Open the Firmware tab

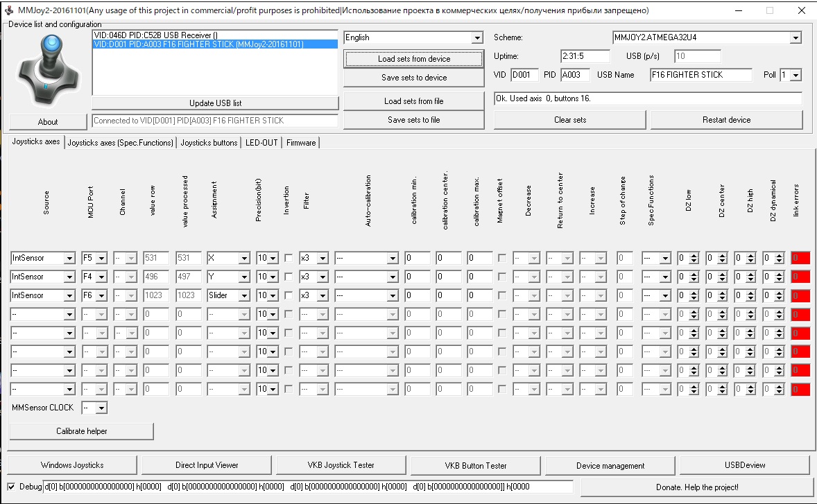[x=301, y=143]
